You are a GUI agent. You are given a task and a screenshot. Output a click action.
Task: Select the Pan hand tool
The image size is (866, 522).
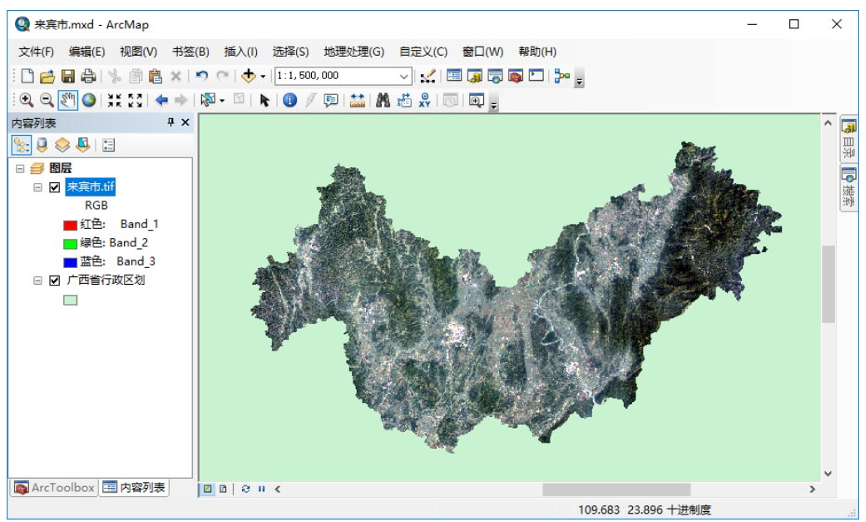pyautogui.click(x=68, y=100)
